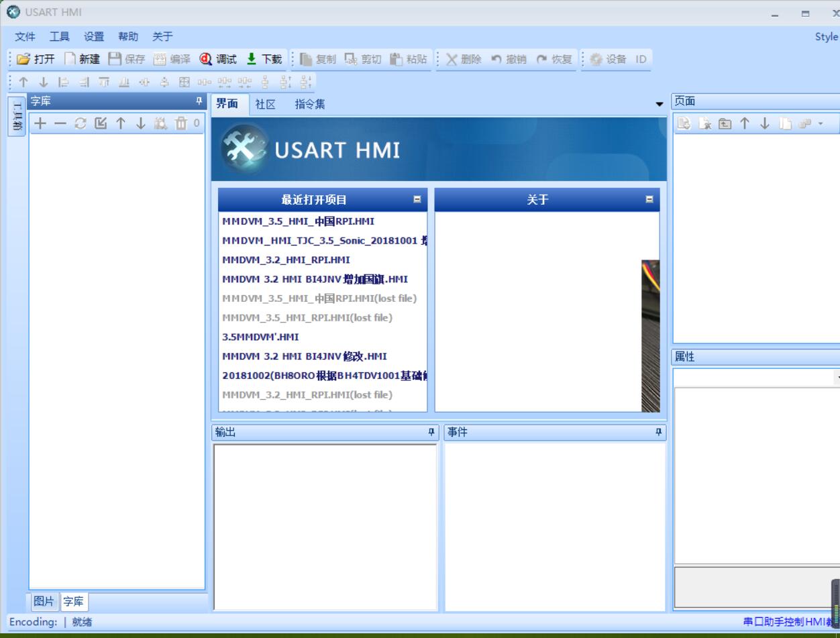Click the delete page icon in 页面 panel
This screenshot has height=638, width=840.
(704, 123)
